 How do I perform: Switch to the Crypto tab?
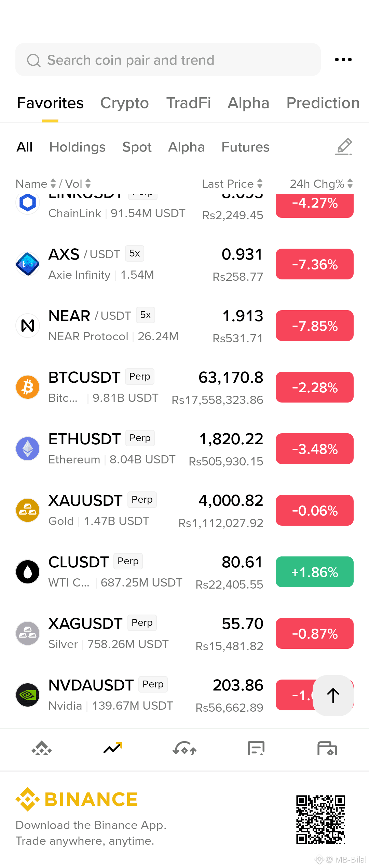(124, 103)
